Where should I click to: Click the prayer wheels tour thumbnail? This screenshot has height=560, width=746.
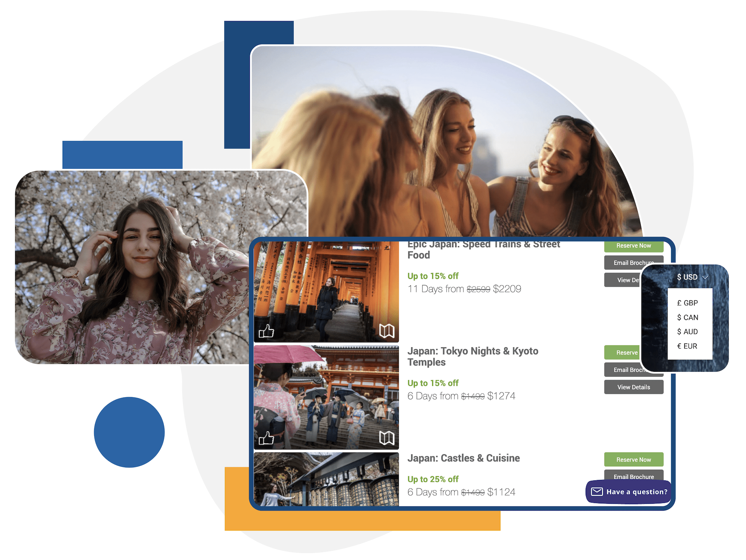(x=326, y=479)
